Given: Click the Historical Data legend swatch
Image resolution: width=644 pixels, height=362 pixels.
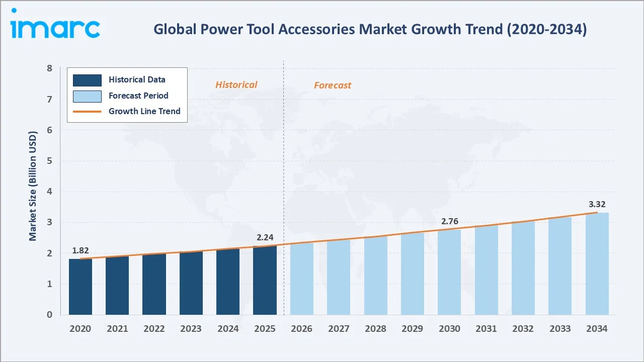Looking at the screenshot, I should pos(87,80).
